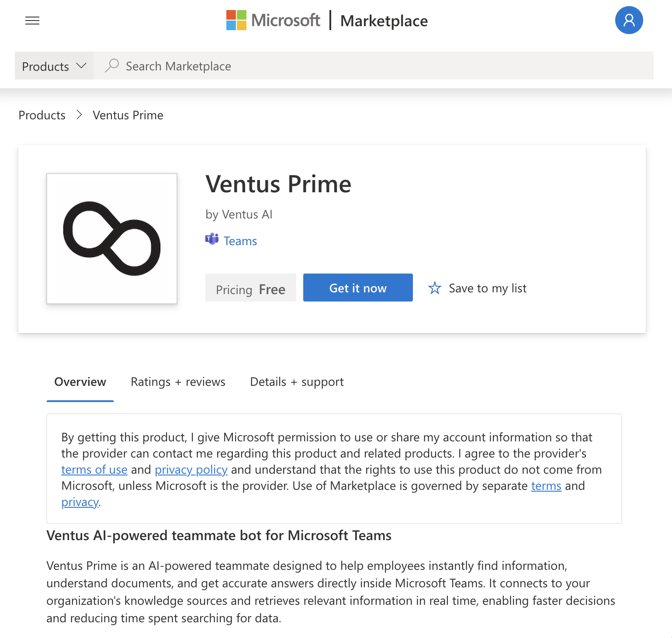The height and width of the screenshot is (638, 672).
Task: Navigate to Products via breadcrumb
Action: (x=42, y=115)
